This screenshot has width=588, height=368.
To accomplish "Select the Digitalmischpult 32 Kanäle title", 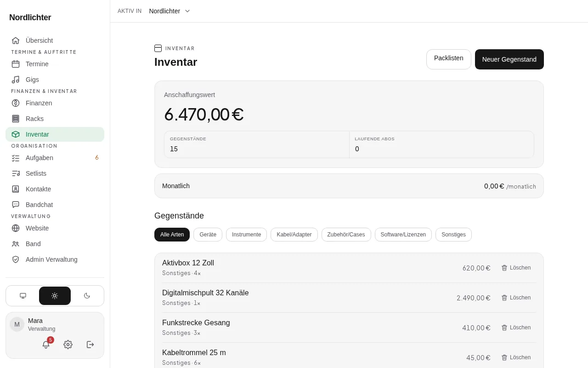I will point(205,293).
